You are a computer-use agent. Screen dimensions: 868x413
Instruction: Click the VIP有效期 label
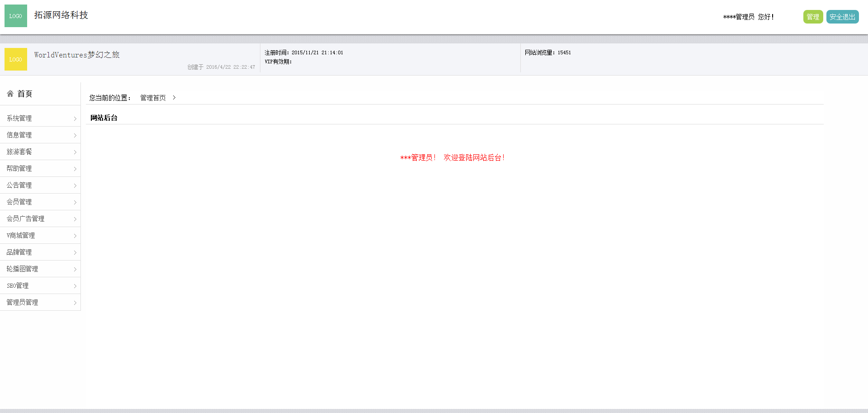pyautogui.click(x=278, y=62)
